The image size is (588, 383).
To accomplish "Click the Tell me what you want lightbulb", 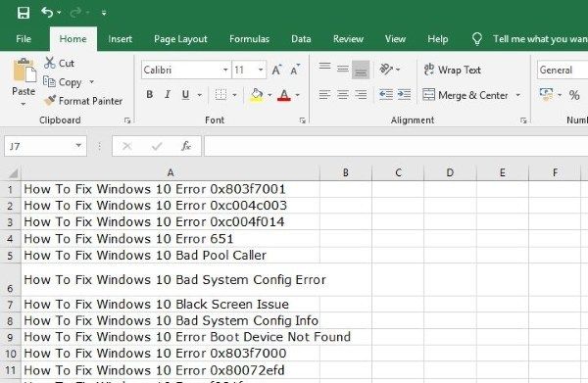I will pyautogui.click(x=477, y=38).
